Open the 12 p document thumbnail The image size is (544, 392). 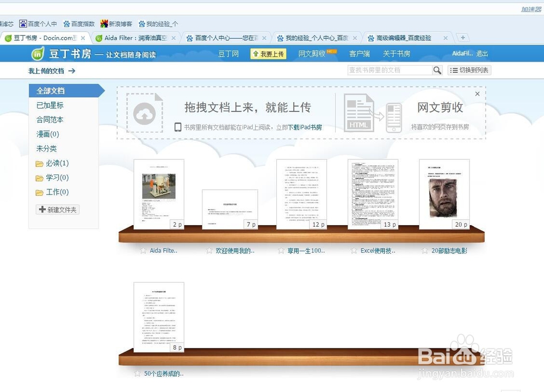pyautogui.click(x=301, y=194)
